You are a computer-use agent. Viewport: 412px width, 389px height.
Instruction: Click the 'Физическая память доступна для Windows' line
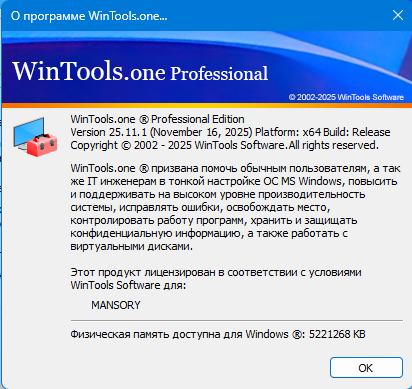[218, 334]
